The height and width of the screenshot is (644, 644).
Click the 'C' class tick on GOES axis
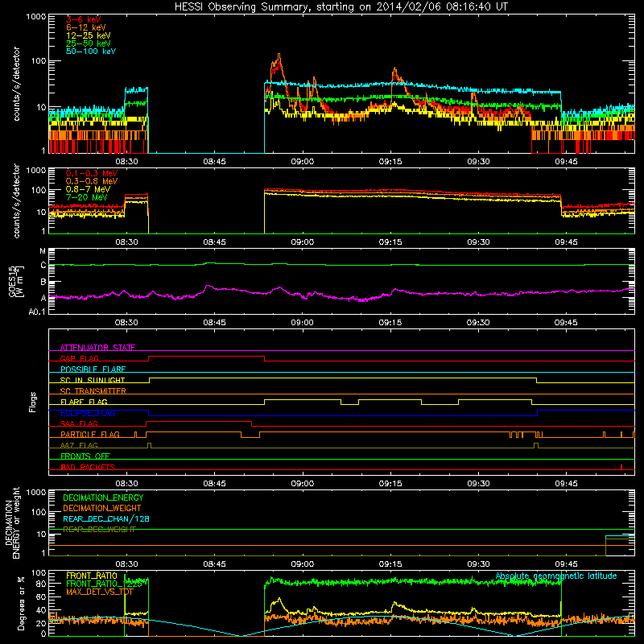tap(43, 266)
